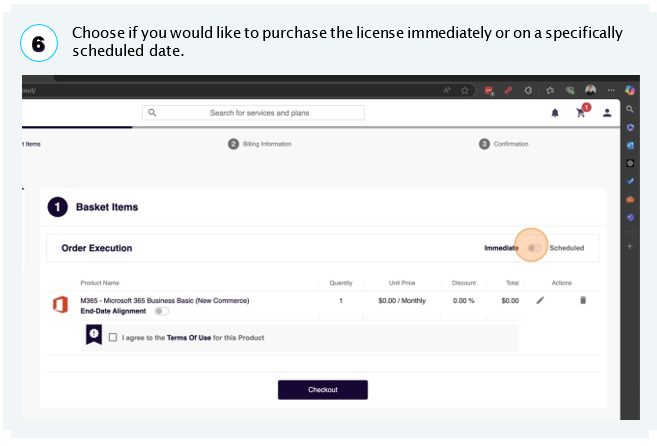
Task: Click the browser favorites star icon
Action: click(x=465, y=90)
